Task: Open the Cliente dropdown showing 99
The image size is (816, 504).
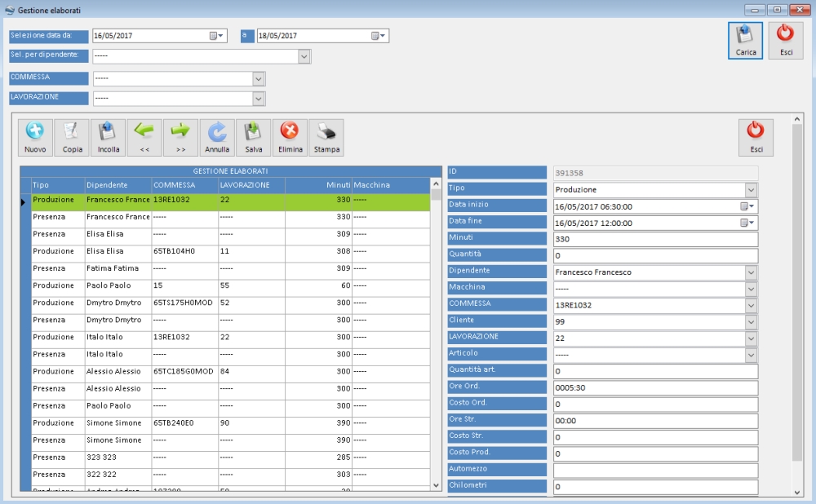Action: click(751, 322)
